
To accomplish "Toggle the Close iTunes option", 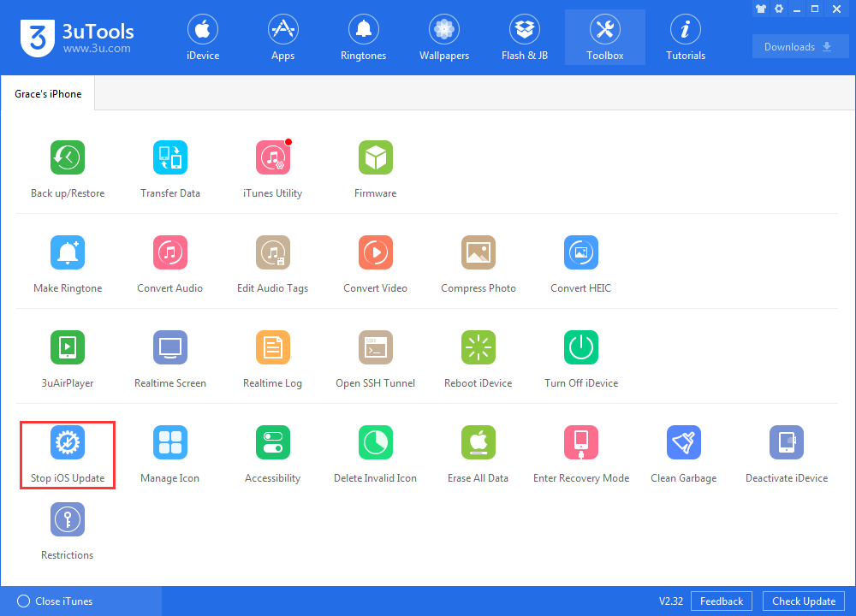I will (55, 601).
